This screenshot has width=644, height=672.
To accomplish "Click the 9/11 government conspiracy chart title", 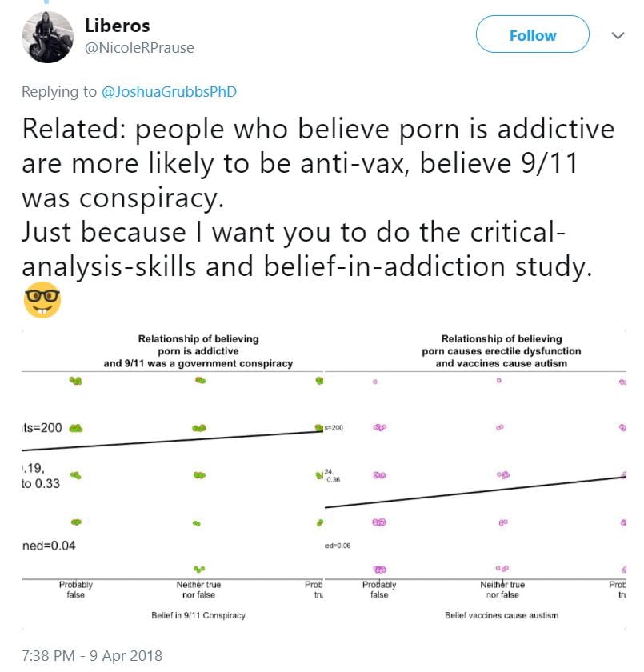I will pyautogui.click(x=198, y=351).
